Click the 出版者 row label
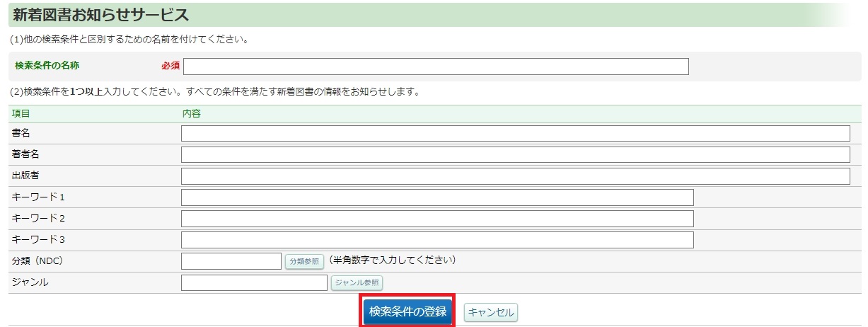Viewport: 868px width, 327px height. 25,176
